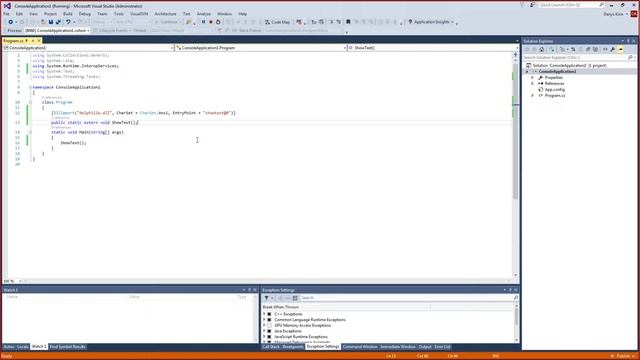Toggle C++ Exceptions checkbox
This screenshot has width=640, height=360.
click(269, 314)
